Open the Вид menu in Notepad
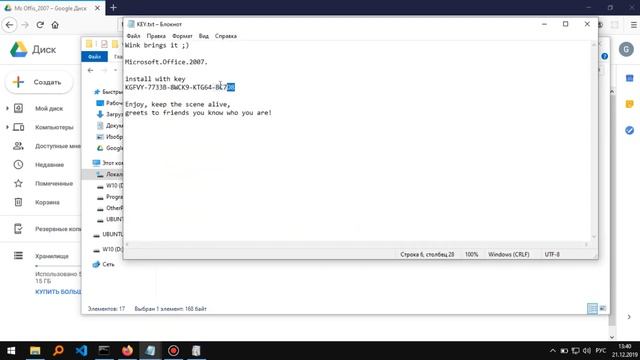Screen dimensions: 640x360 coord(204,36)
